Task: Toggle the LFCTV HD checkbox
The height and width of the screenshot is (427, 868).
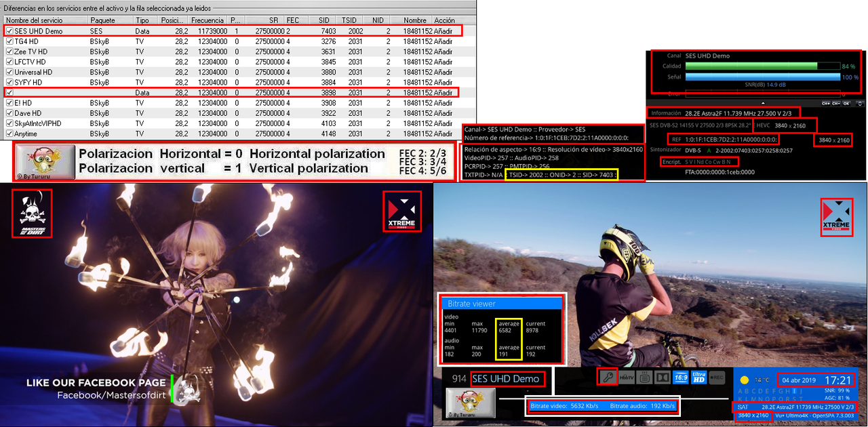Action: pyautogui.click(x=9, y=62)
